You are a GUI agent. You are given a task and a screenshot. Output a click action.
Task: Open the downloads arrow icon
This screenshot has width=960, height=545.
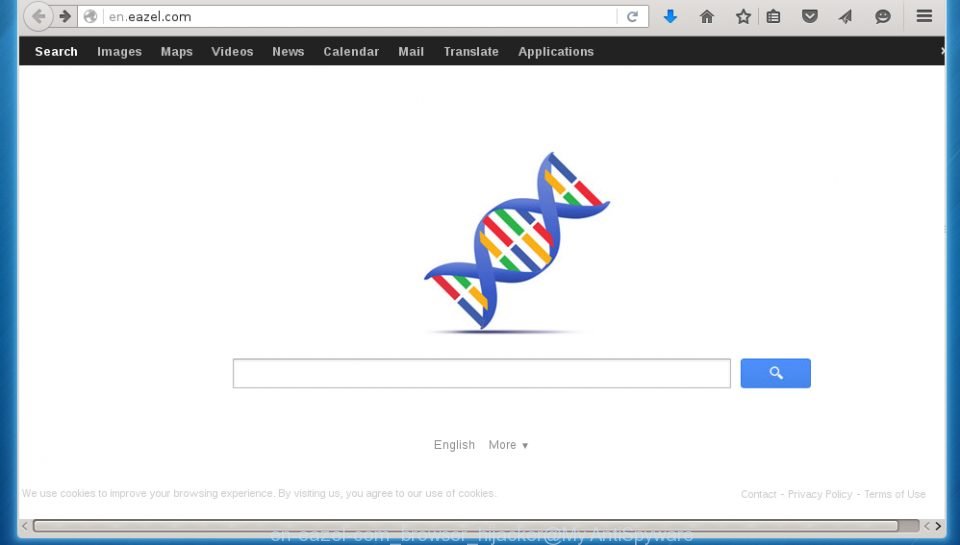[670, 17]
